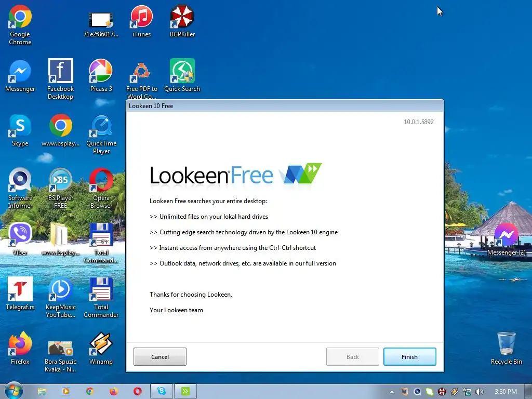Click the Finish button in Lookeen installer
The width and height of the screenshot is (532, 399).
pos(409,356)
